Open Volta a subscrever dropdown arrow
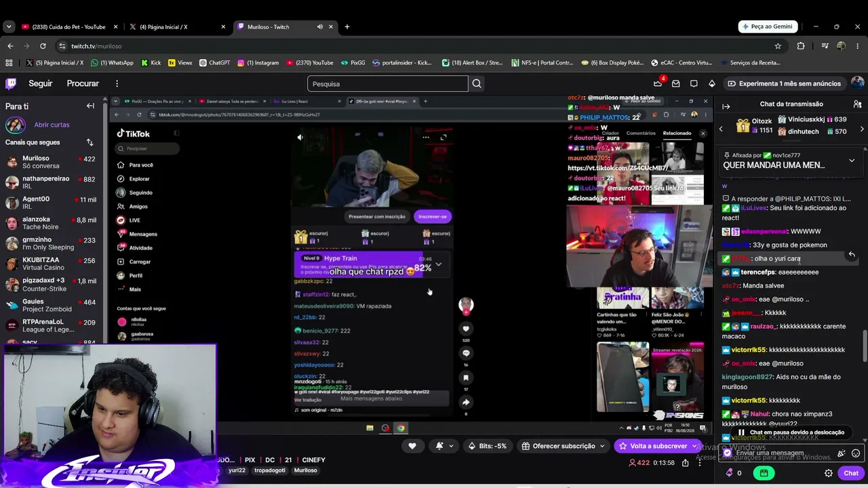 pyautogui.click(x=694, y=446)
